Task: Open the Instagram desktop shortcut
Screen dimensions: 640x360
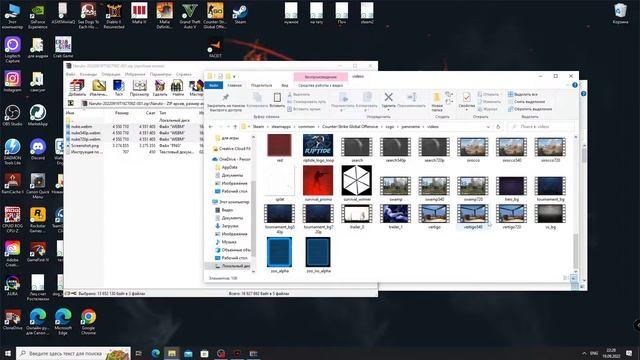Action: tap(13, 81)
